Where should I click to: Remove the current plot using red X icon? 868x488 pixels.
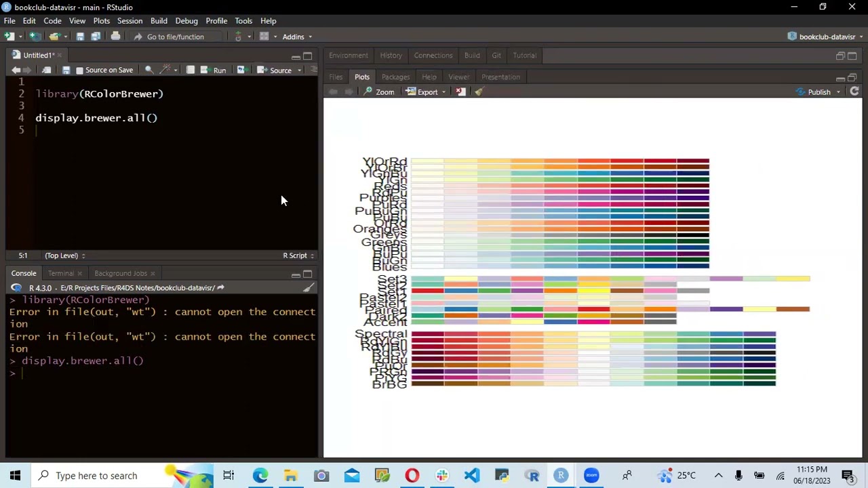click(x=461, y=92)
